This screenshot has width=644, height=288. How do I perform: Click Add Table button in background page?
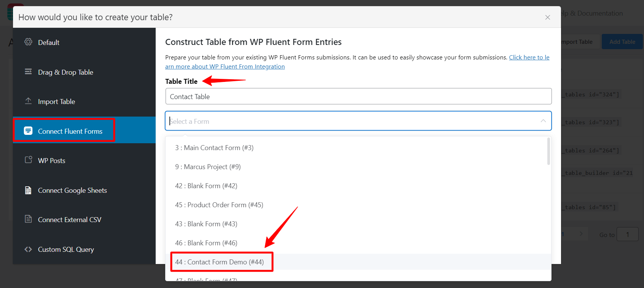pos(622,42)
